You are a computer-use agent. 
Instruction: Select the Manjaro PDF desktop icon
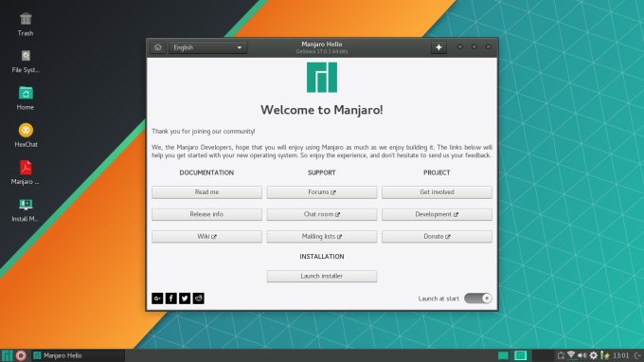(26, 173)
